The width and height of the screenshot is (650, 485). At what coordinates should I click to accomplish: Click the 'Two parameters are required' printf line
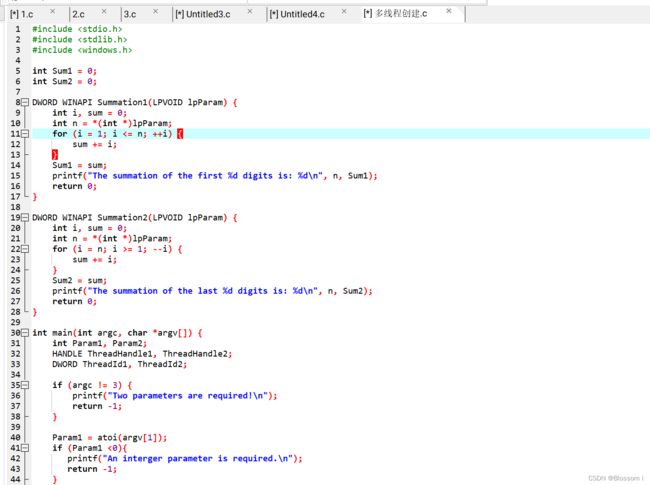click(175, 395)
